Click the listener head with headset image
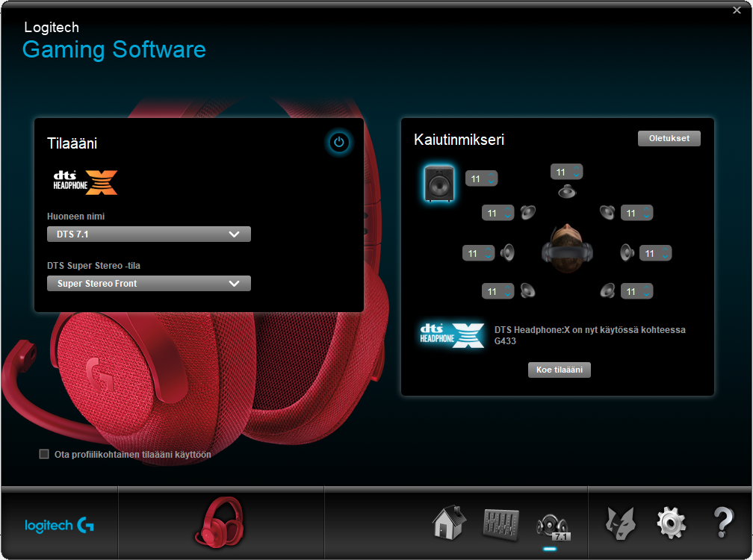The width and height of the screenshot is (753, 560). click(x=567, y=249)
